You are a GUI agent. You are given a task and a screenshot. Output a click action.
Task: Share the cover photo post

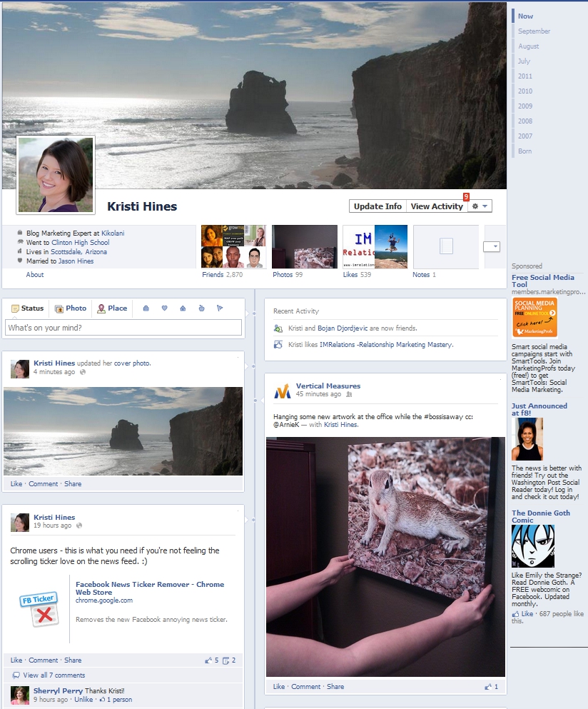click(x=73, y=484)
